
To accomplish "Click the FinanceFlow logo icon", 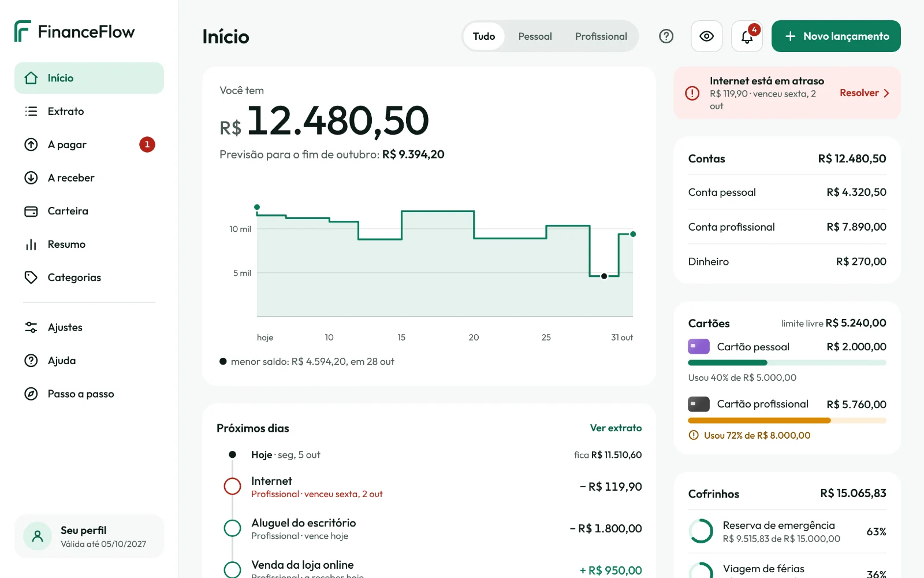I will tap(23, 31).
